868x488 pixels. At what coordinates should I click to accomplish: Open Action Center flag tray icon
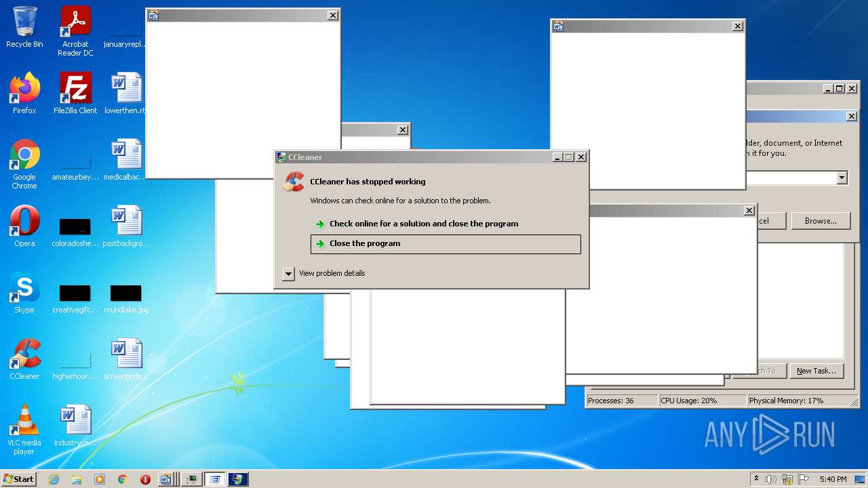[x=804, y=479]
